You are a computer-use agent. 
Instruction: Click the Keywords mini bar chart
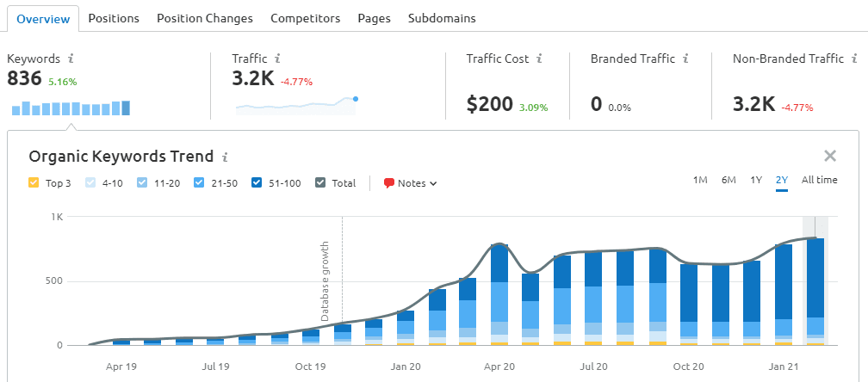[71, 108]
